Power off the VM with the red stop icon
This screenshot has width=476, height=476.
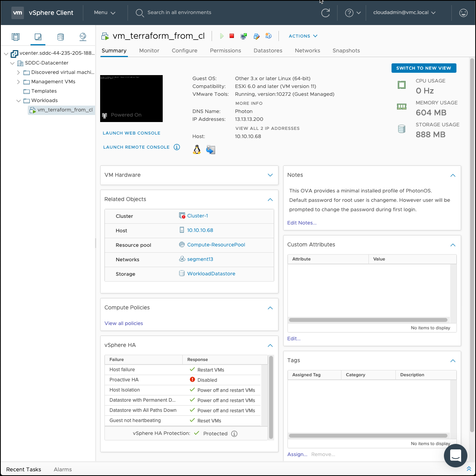point(232,36)
